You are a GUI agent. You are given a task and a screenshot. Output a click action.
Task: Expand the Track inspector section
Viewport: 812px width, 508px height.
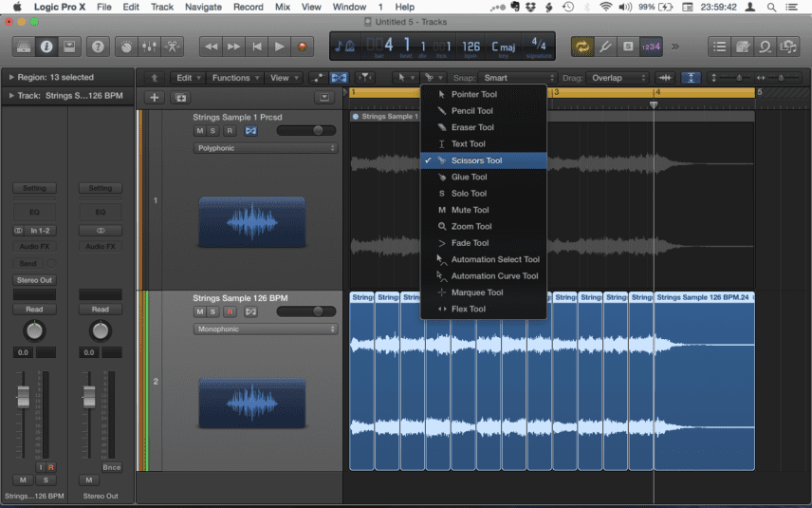tap(11, 95)
